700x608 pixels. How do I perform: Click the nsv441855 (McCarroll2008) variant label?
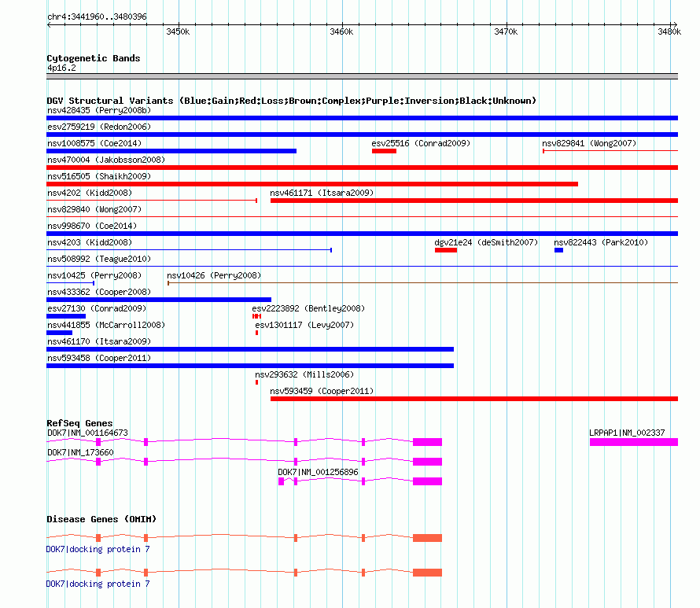pos(106,325)
